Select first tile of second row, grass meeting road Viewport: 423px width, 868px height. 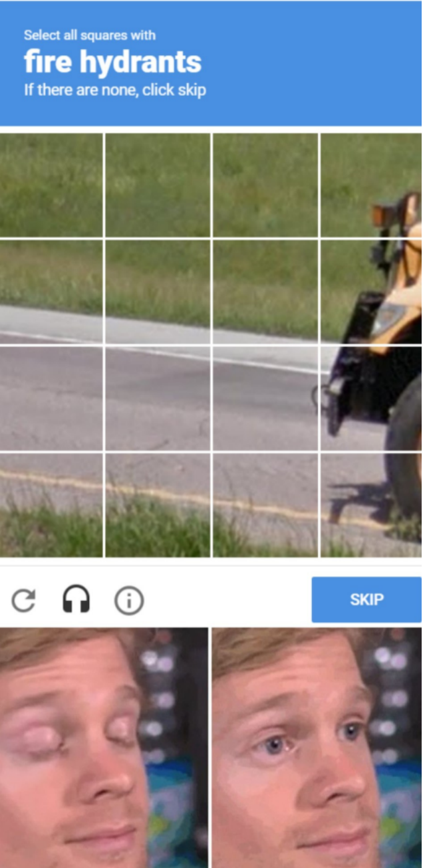(x=51, y=291)
